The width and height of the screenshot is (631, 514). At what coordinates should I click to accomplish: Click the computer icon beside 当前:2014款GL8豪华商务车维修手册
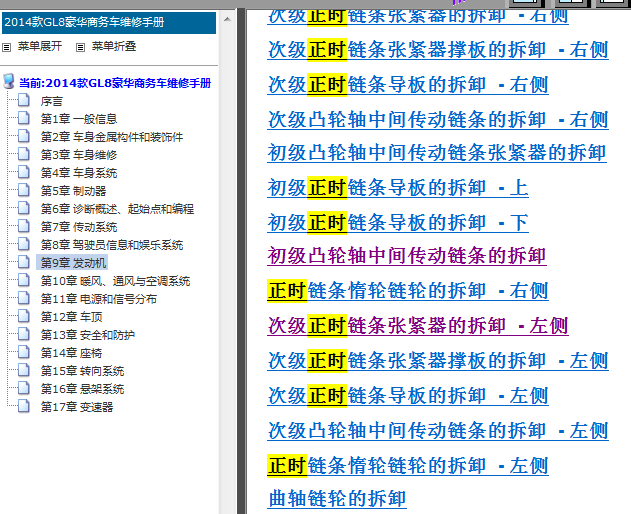click(x=8, y=81)
